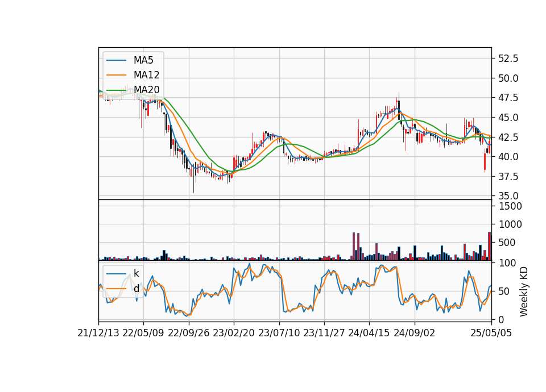Image resolution: width=546 pixels, height=392 pixels.
Task: Click the 0 KD axis label
Action: coord(501,319)
